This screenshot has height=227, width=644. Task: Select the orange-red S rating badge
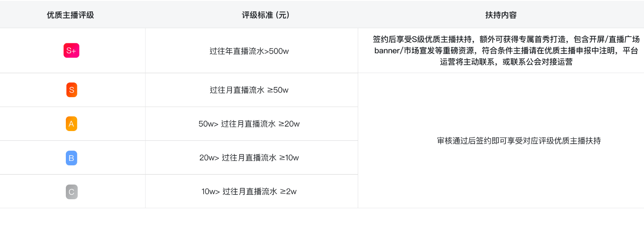tap(72, 90)
